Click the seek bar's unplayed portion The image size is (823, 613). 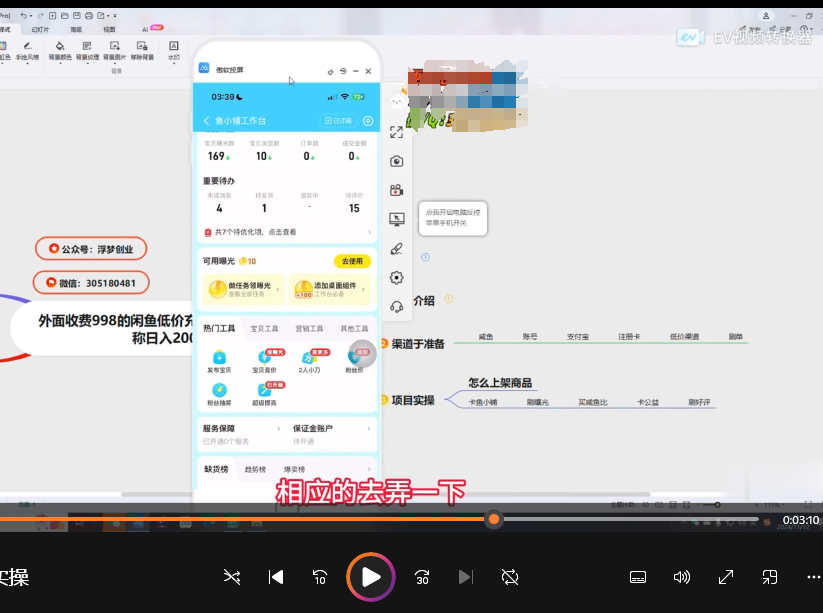click(x=630, y=520)
